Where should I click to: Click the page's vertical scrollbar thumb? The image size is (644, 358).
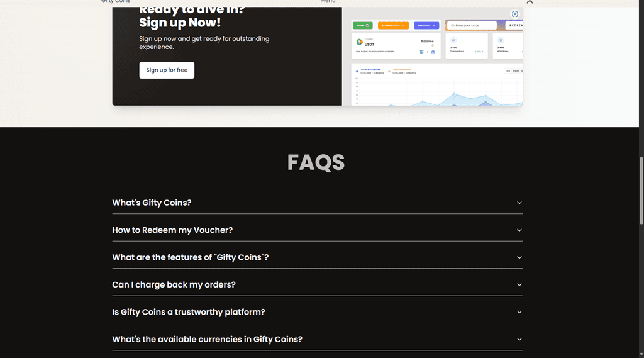coord(641,190)
